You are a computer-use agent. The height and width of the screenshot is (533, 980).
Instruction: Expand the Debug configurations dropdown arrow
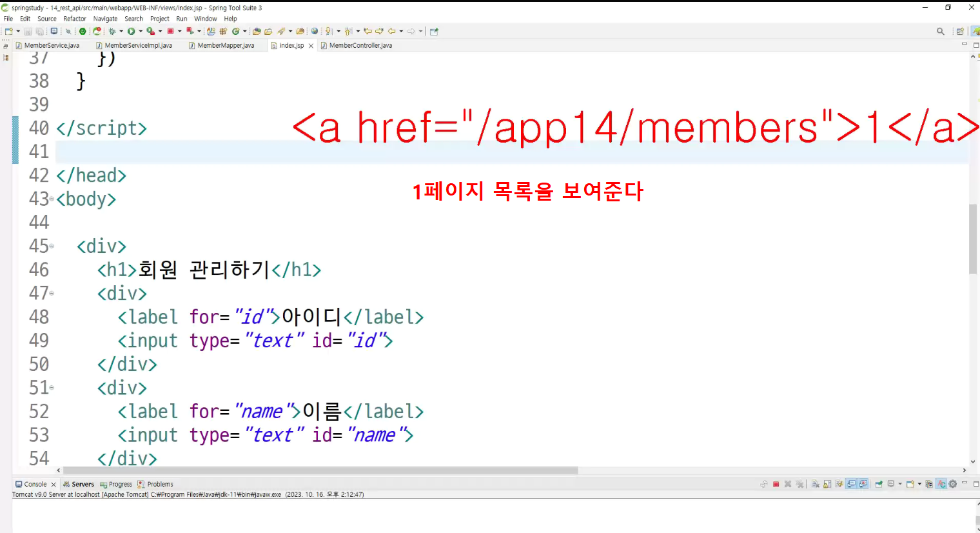pos(121,31)
